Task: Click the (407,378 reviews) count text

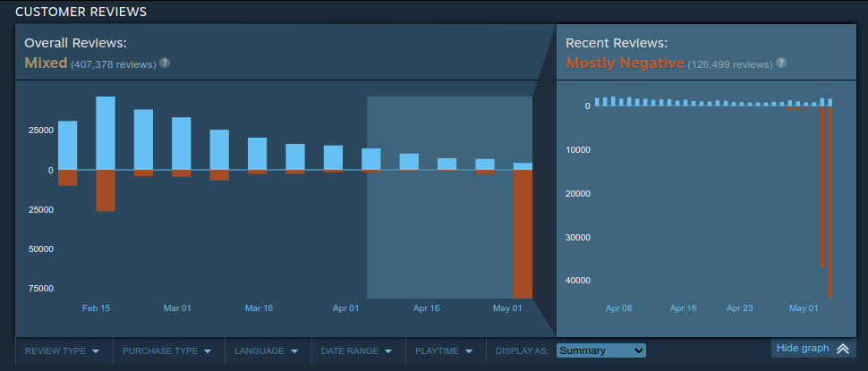Action: pyautogui.click(x=114, y=64)
